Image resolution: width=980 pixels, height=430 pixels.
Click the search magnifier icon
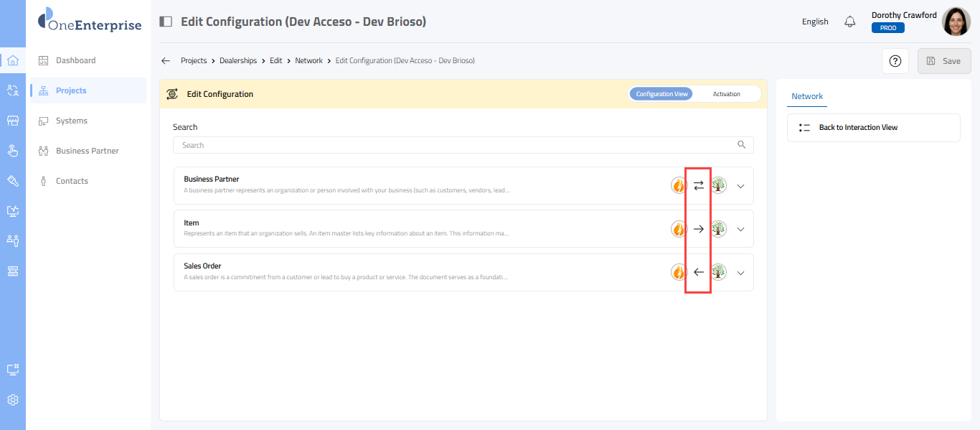[742, 145]
